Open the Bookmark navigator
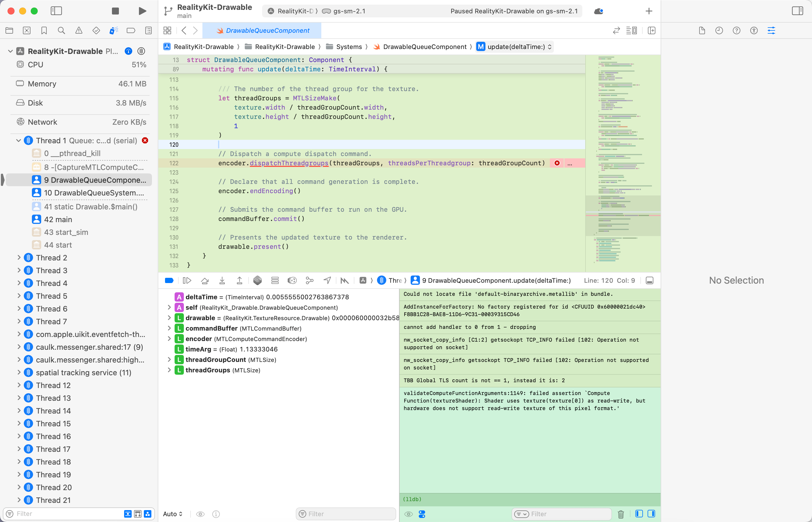This screenshot has height=522, width=812. (x=44, y=30)
